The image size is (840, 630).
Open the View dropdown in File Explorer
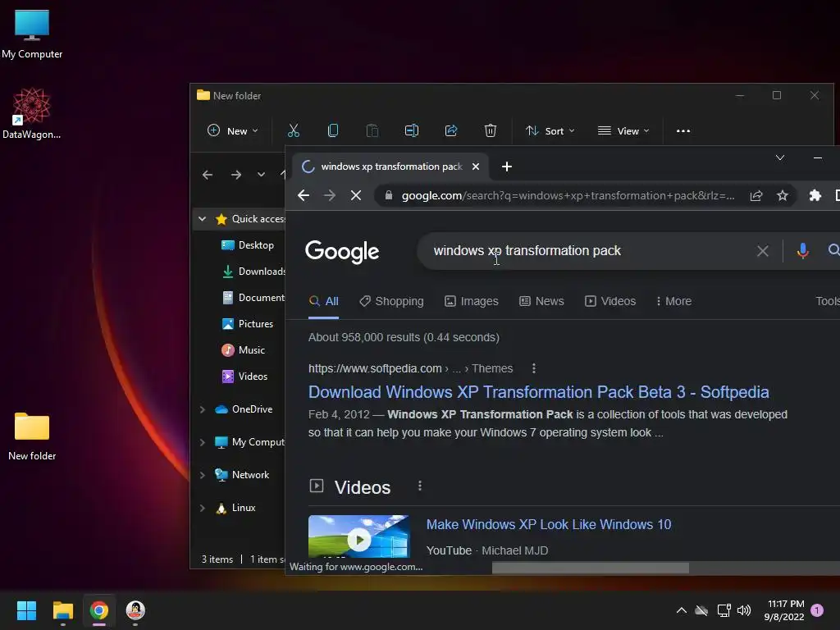(x=623, y=130)
